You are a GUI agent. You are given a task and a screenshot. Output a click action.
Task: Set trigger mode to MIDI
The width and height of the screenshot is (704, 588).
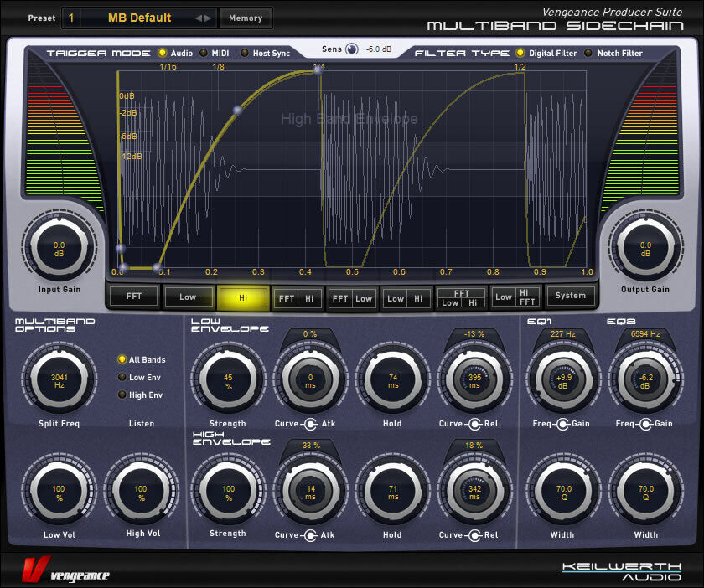click(204, 53)
